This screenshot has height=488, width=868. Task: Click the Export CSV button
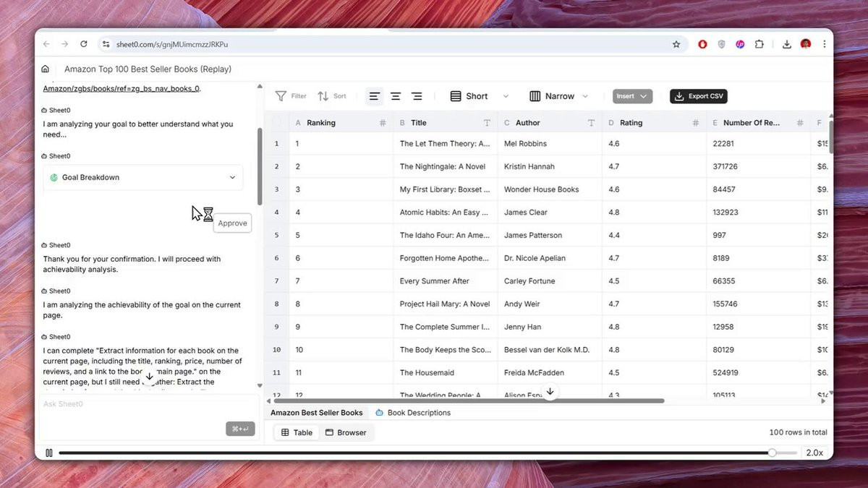(x=698, y=96)
